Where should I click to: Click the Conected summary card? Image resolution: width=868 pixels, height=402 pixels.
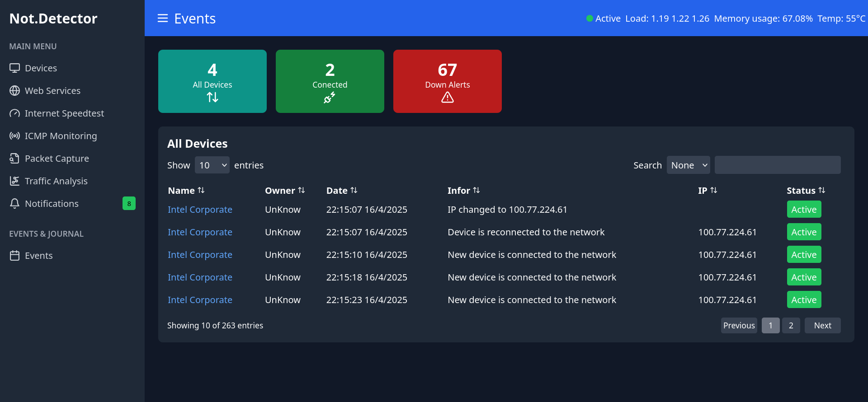coord(330,81)
